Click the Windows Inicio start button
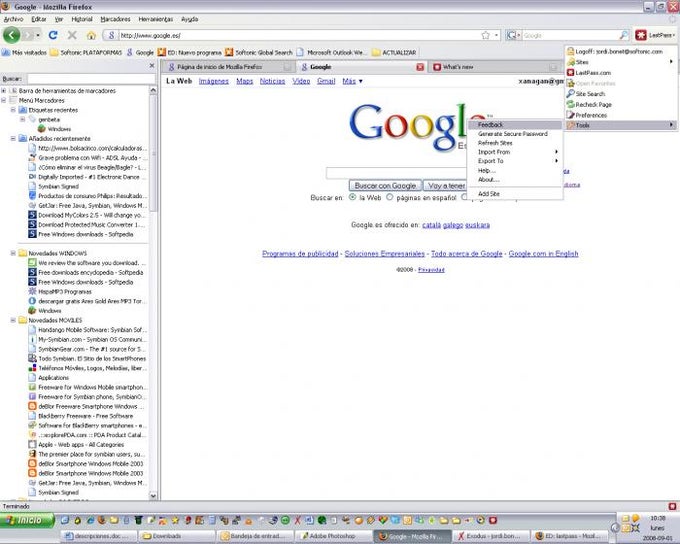The width and height of the screenshot is (680, 544). click(x=27, y=520)
